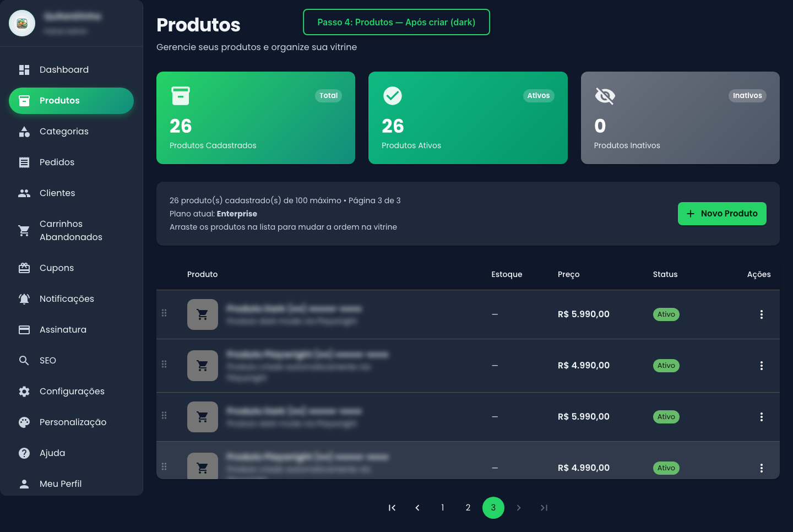Viewport: 793px width, 532px height.
Task: Open SEO using the magnifier icon
Action: pos(24,360)
